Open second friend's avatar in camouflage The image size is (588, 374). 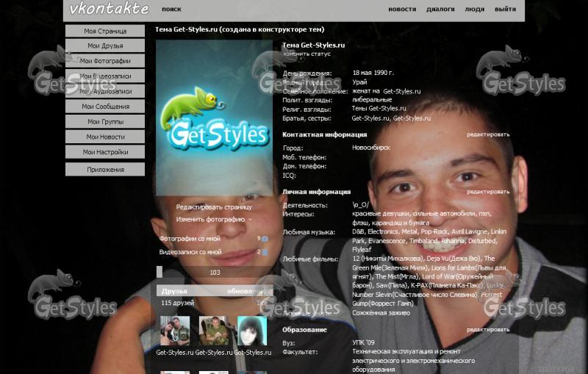point(214,331)
